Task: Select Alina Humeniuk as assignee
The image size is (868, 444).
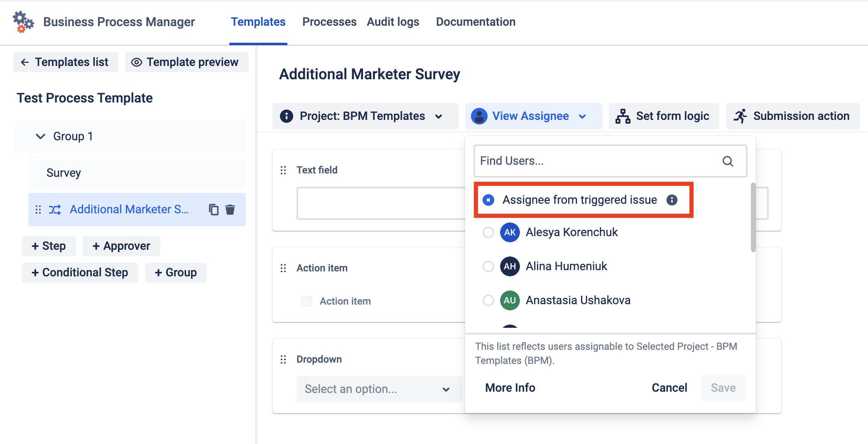Action: point(488,266)
